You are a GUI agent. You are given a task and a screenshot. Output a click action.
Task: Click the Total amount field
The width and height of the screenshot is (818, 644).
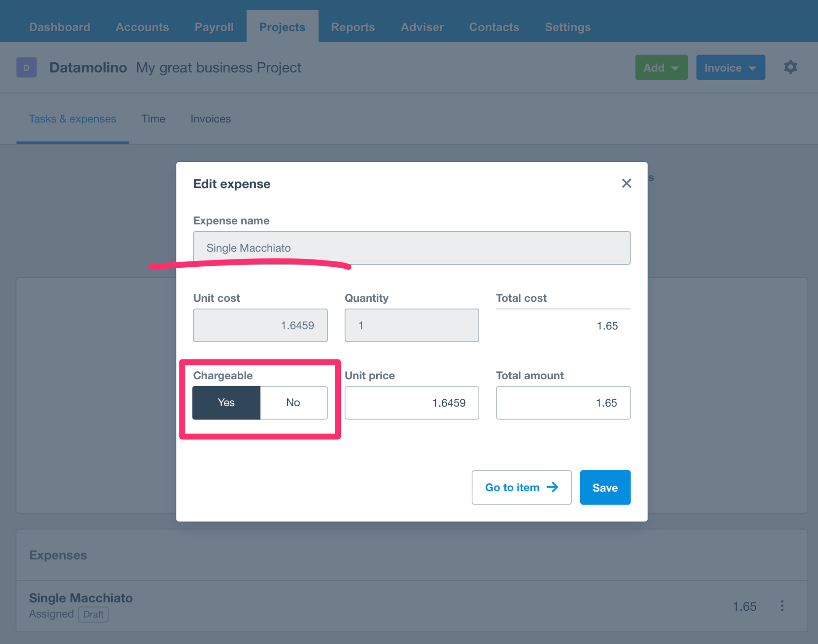pyautogui.click(x=563, y=403)
